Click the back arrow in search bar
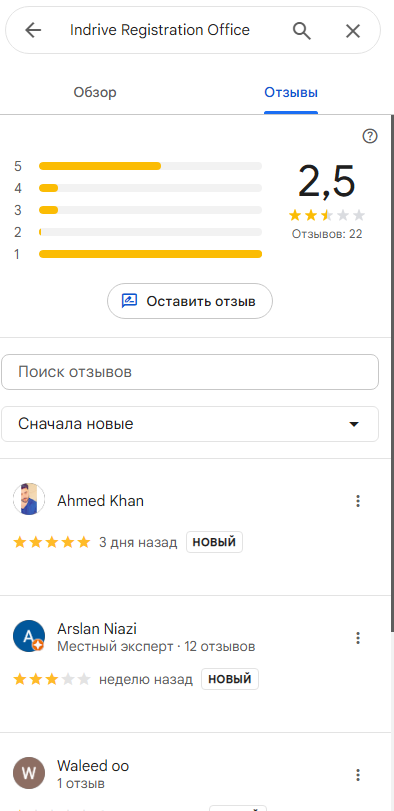The width and height of the screenshot is (394, 811). tap(33, 31)
